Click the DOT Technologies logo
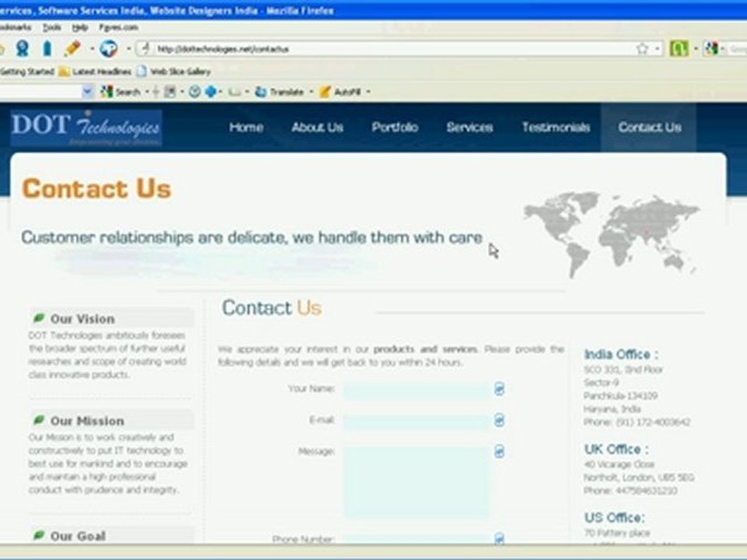Image resolution: width=747 pixels, height=560 pixels. click(x=86, y=128)
